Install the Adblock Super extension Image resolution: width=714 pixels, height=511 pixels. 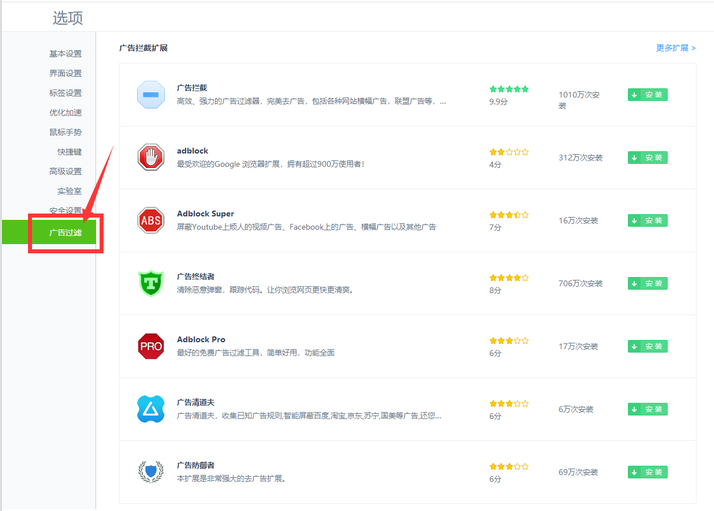pyautogui.click(x=648, y=220)
